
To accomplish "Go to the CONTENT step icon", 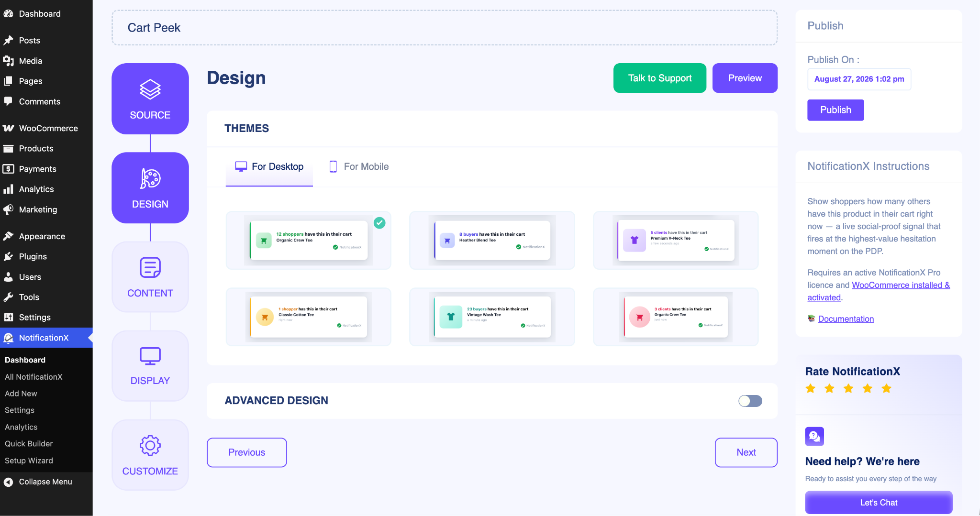I will tap(150, 267).
